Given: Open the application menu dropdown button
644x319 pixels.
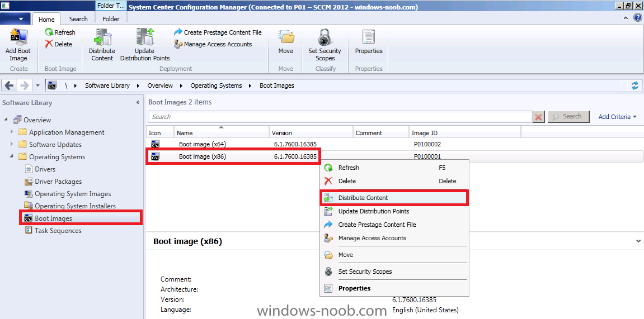Looking at the screenshot, I should click(16, 18).
